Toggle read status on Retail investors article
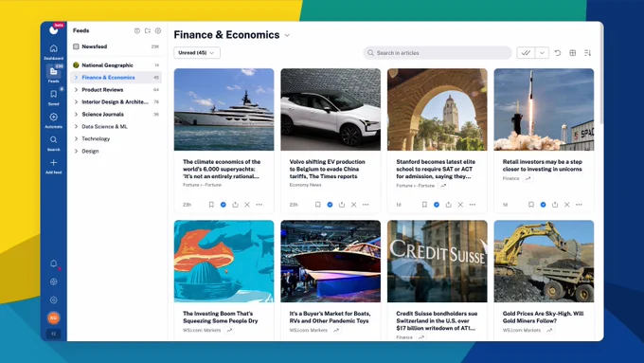This screenshot has width=644, height=363. pos(543,205)
